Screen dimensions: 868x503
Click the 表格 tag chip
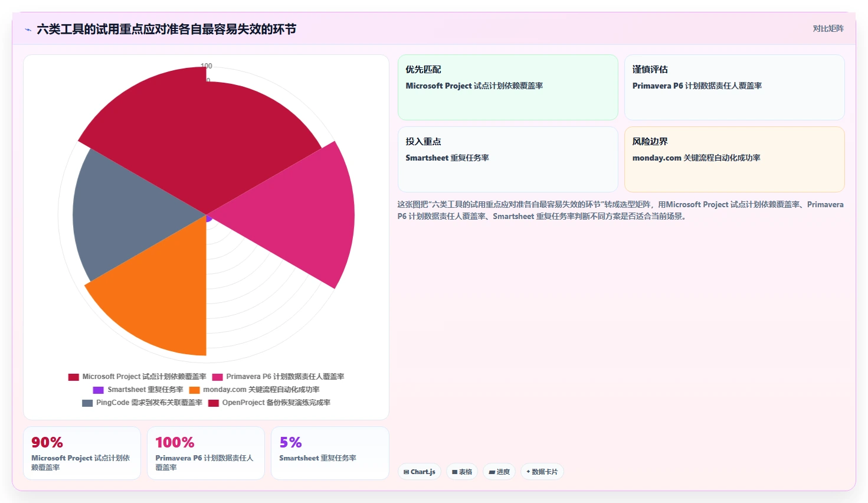tap(462, 472)
